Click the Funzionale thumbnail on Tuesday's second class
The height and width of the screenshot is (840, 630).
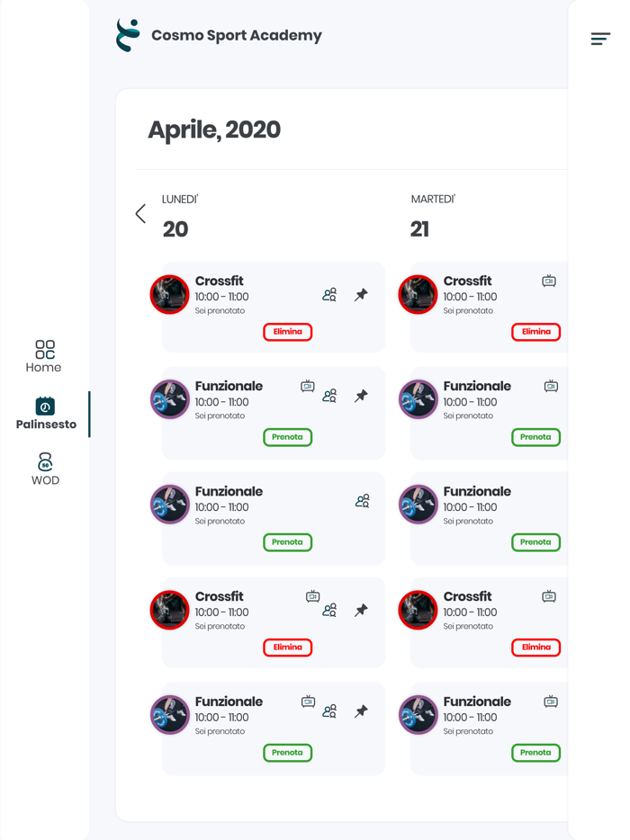pos(418,400)
